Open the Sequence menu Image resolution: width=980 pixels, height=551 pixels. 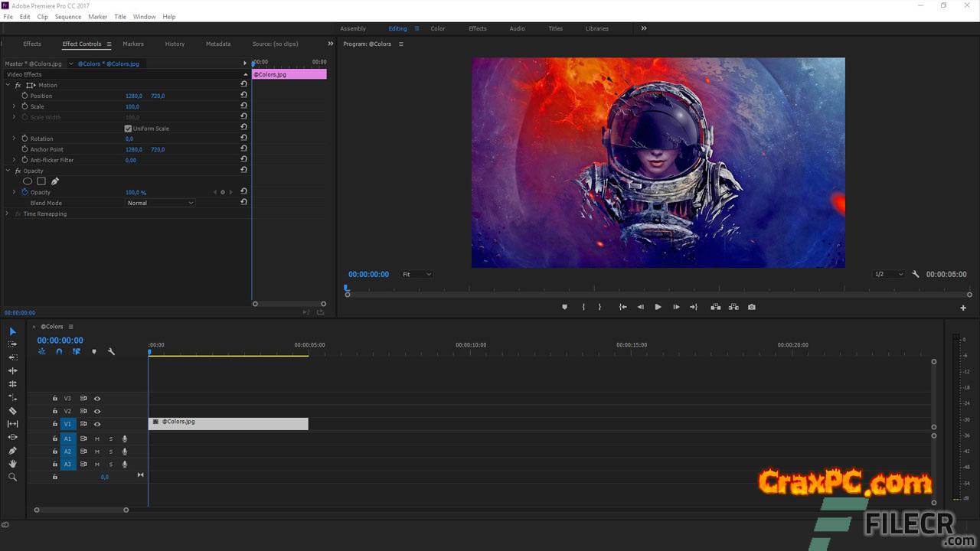[67, 17]
